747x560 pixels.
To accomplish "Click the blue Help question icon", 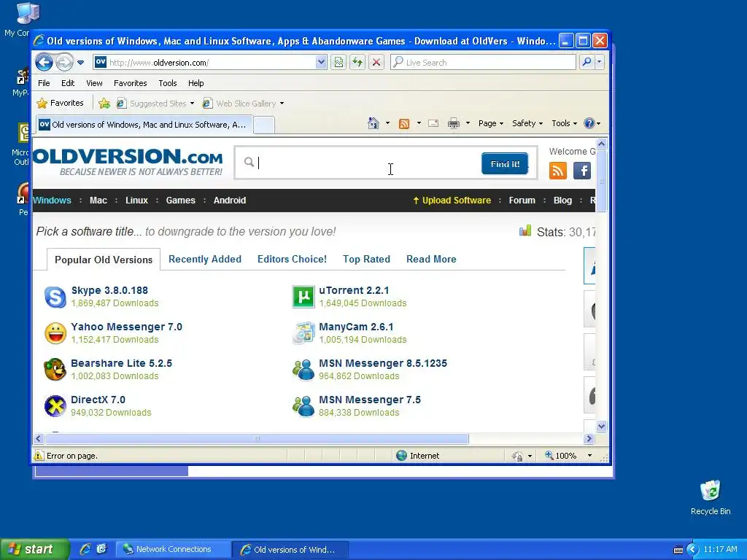I will point(589,123).
